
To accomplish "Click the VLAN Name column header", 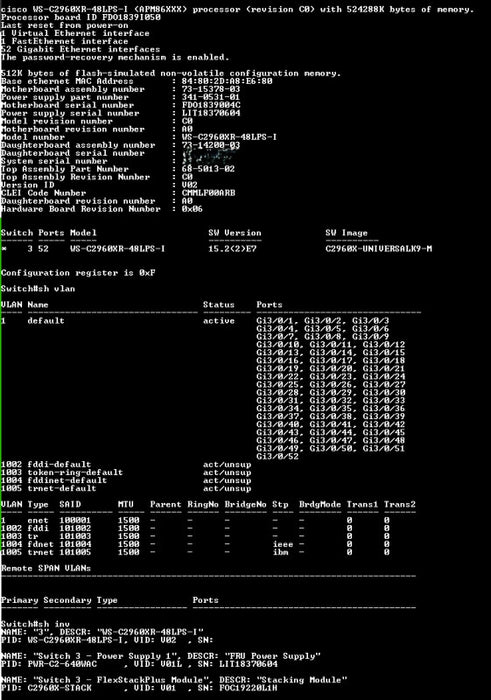I will (x=38, y=305).
